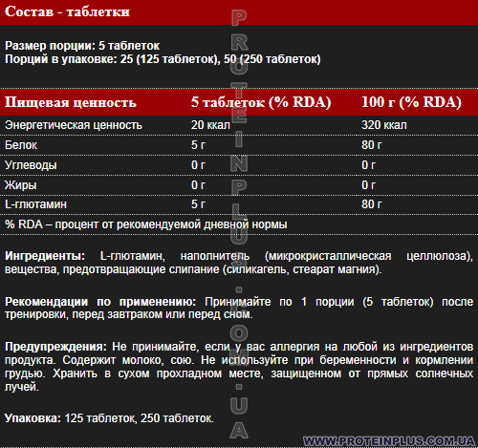This screenshot has width=478, height=448.
Task: Click the '20 ккал' value
Action: [x=210, y=125]
